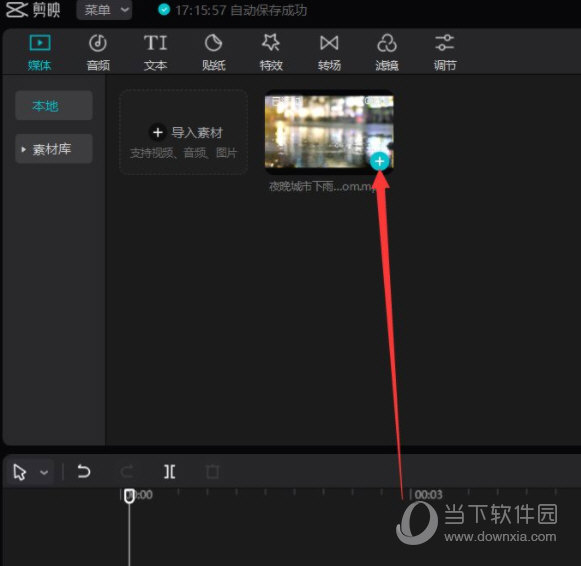Redo the last undone action
This screenshot has width=581, height=566.
[127, 472]
